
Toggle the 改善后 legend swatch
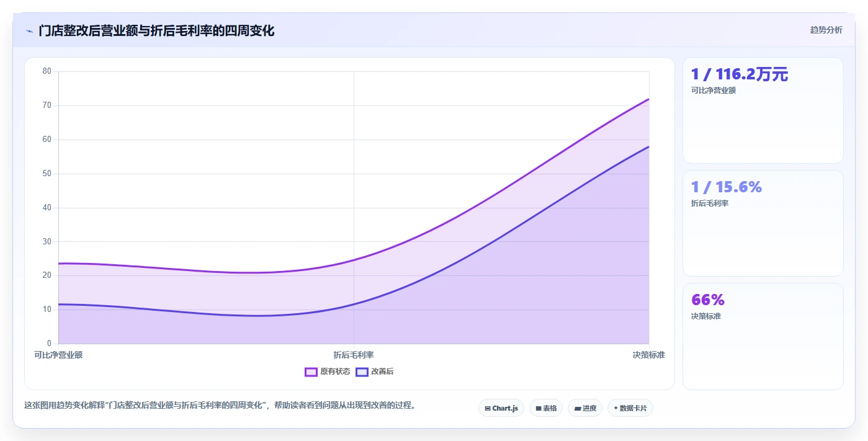(x=362, y=372)
